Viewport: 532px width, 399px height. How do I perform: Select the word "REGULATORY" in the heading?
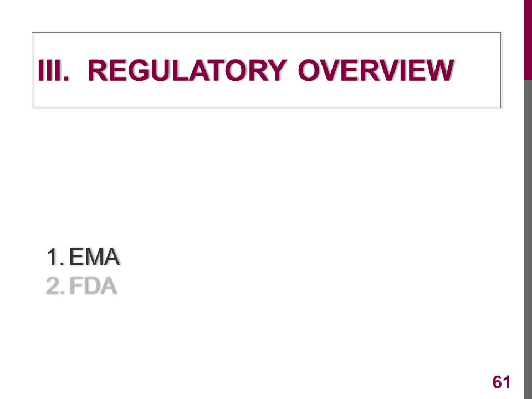[x=187, y=70]
